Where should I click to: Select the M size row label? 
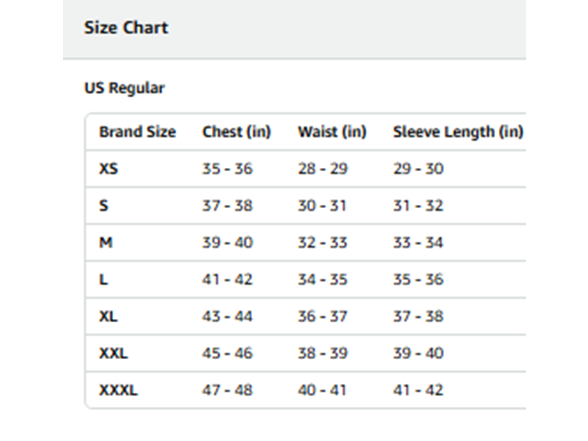[106, 243]
